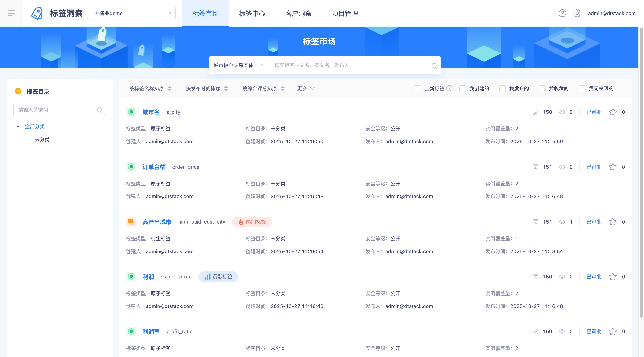Screen dimensions: 644x357
Task: Open the settings gear icon
Action: click(577, 13)
